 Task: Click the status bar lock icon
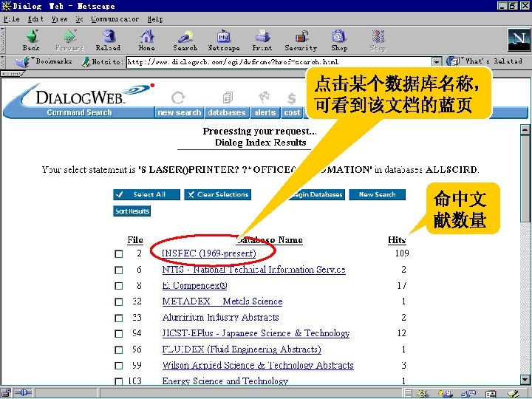coord(7,393)
